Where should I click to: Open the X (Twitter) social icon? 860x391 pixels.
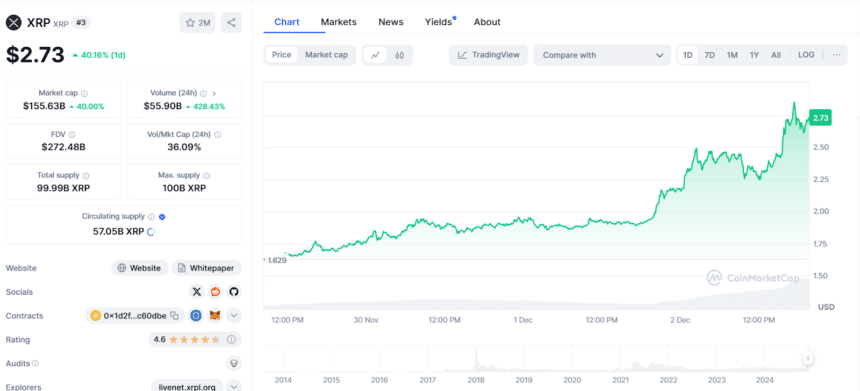point(196,292)
